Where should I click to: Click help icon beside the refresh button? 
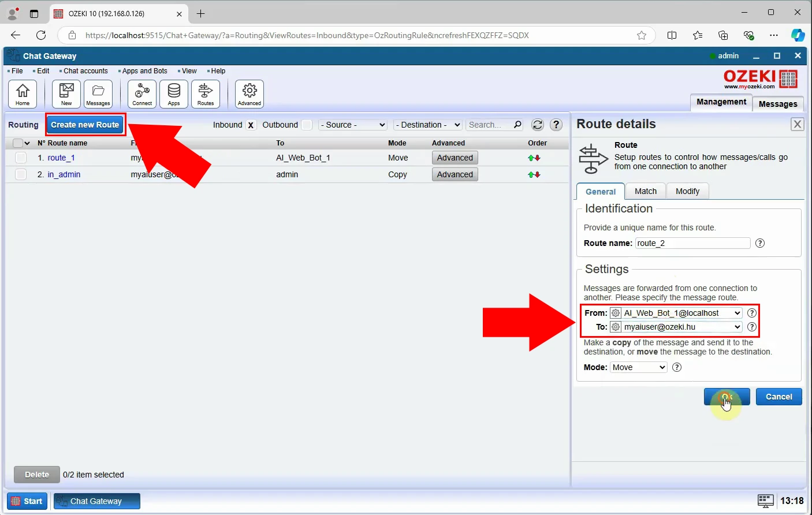pos(556,125)
